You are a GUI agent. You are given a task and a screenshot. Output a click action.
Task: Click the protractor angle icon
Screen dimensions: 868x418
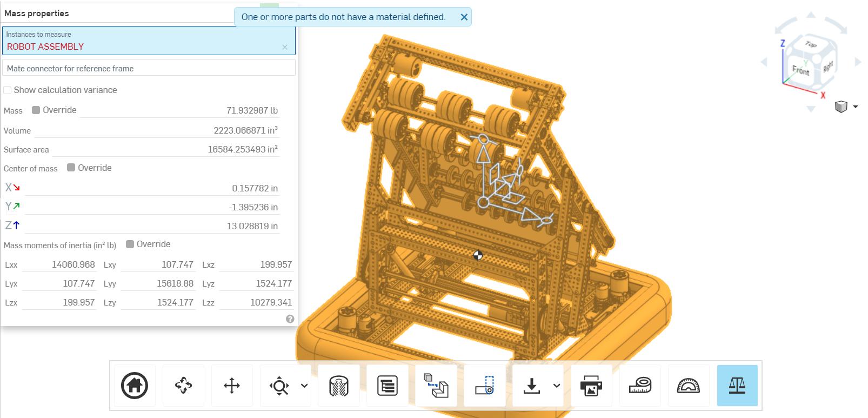[689, 386]
